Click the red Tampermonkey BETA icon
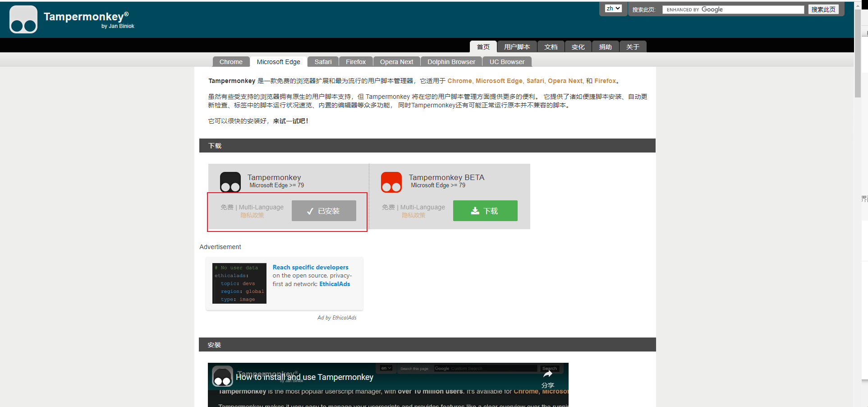Screen dimensions: 868x407 (391, 182)
